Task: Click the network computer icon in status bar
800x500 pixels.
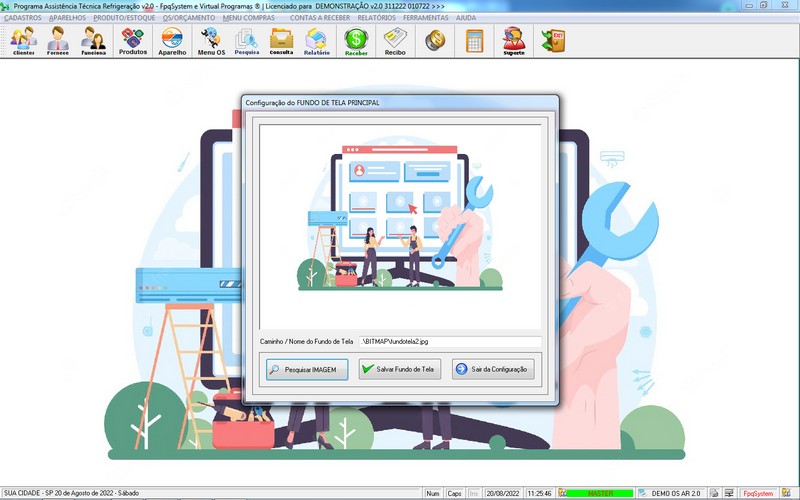Action: tap(730, 493)
